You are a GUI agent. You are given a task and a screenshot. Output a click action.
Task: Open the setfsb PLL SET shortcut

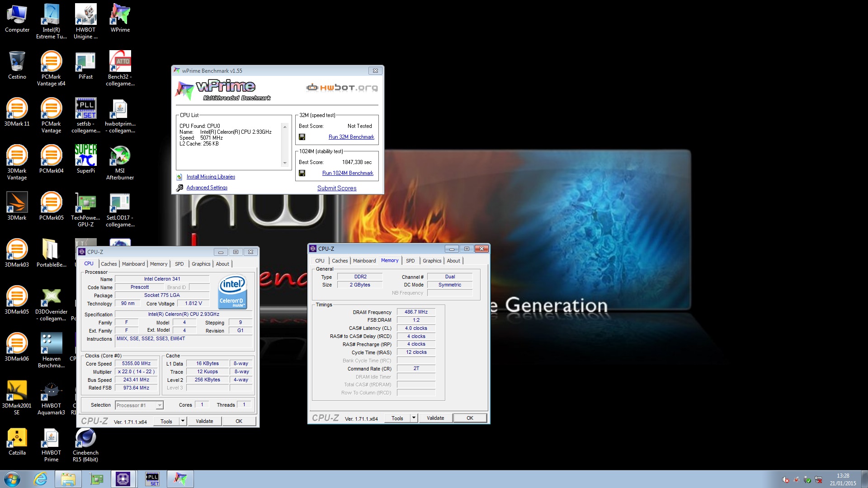pyautogui.click(x=85, y=115)
